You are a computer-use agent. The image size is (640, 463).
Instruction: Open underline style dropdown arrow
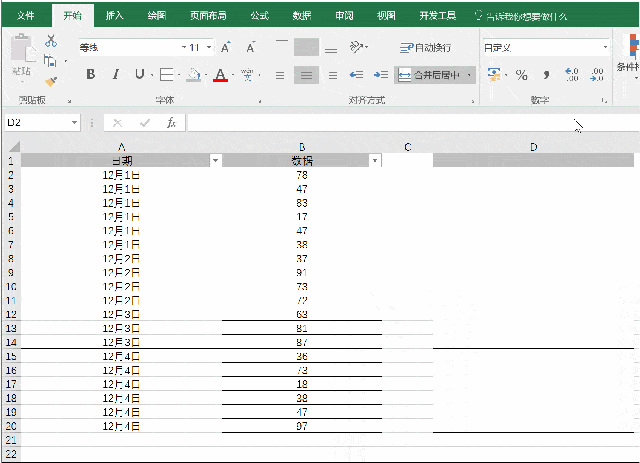click(152, 75)
